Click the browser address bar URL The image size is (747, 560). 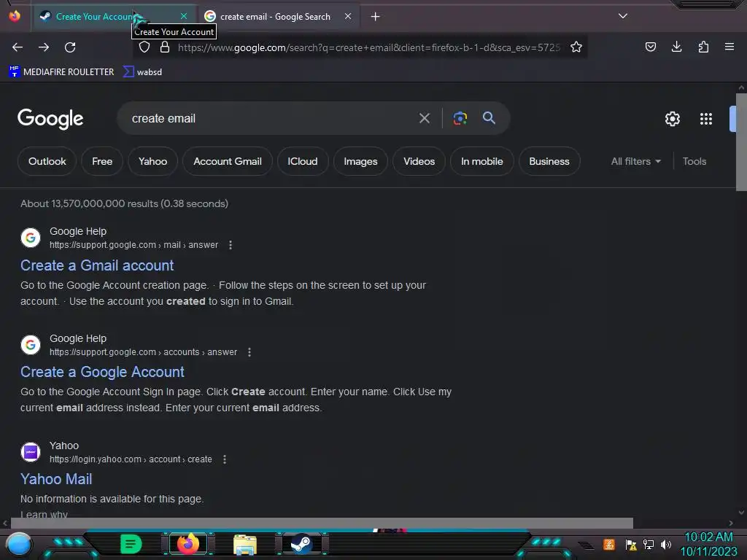[369, 47]
